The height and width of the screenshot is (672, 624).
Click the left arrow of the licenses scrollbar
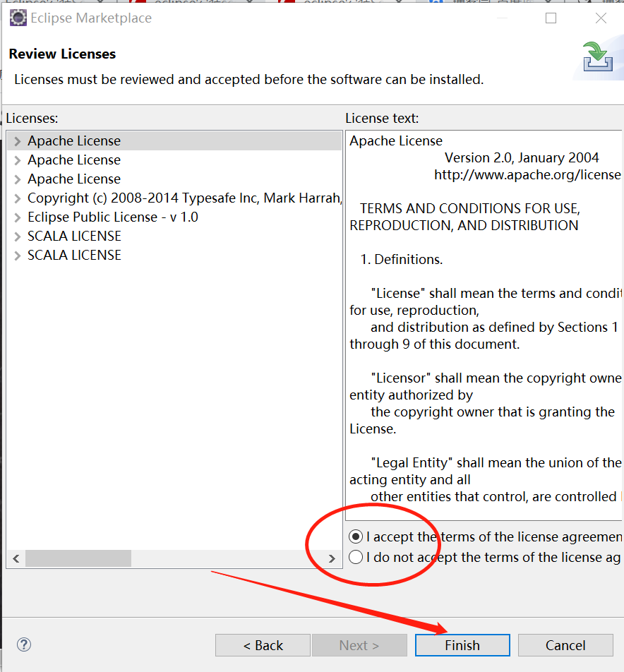point(16,558)
